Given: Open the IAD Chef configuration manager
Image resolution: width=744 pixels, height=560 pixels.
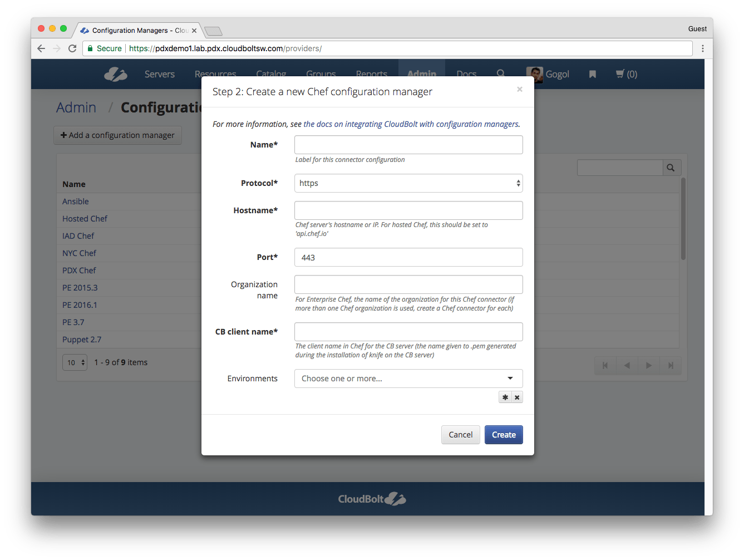Looking at the screenshot, I should tap(78, 236).
